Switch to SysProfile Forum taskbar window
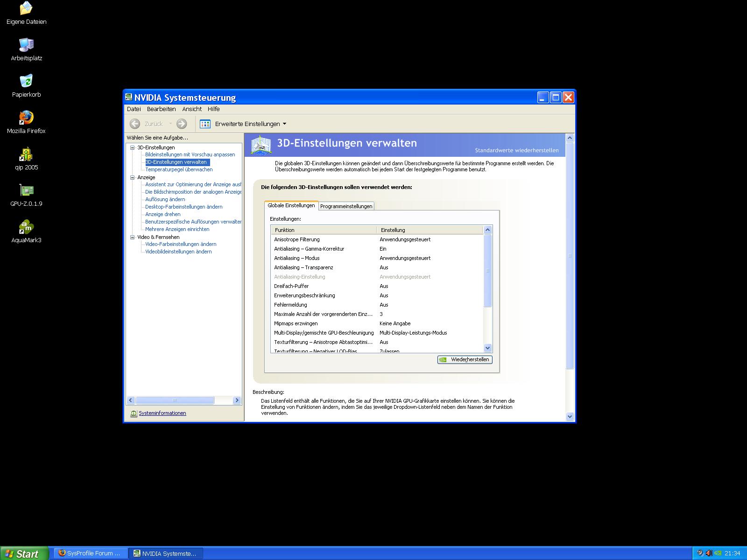The height and width of the screenshot is (560, 747). pos(90,553)
